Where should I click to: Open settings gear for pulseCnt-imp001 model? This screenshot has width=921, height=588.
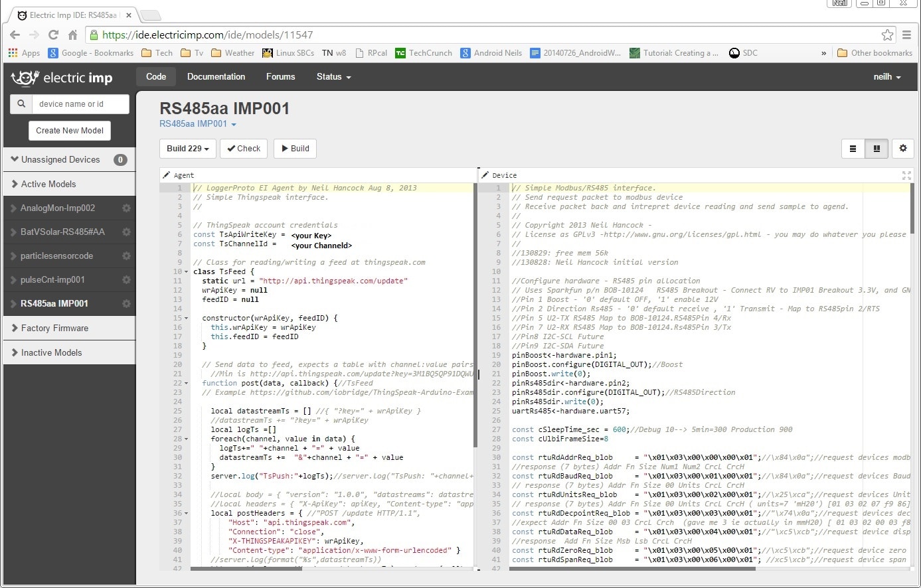click(x=126, y=280)
